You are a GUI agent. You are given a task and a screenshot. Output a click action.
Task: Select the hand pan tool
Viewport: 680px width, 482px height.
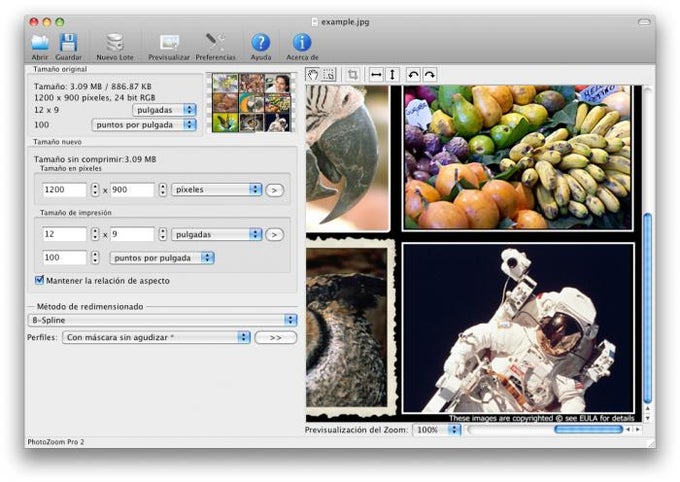(313, 75)
